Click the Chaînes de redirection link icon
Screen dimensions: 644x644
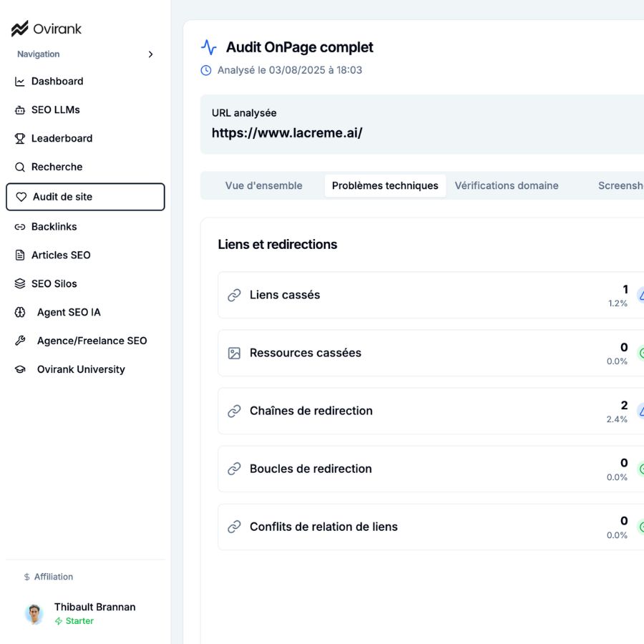point(234,411)
